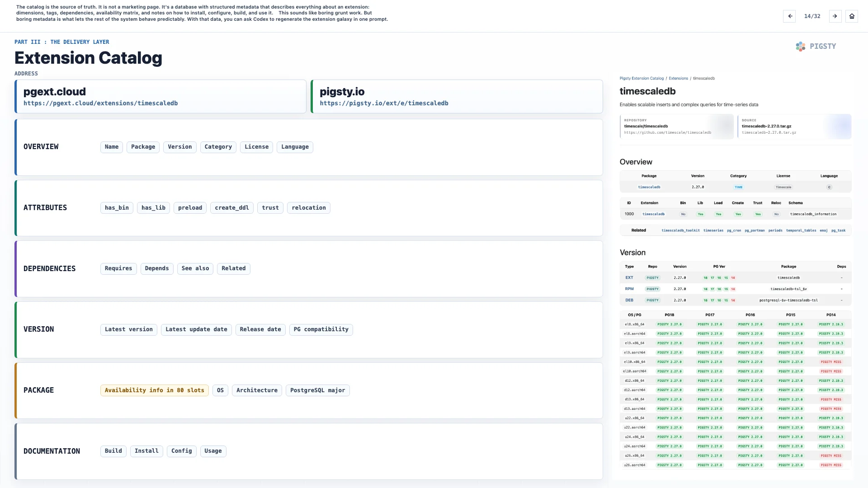Click the el8.x86_64 row label

pos(634,324)
